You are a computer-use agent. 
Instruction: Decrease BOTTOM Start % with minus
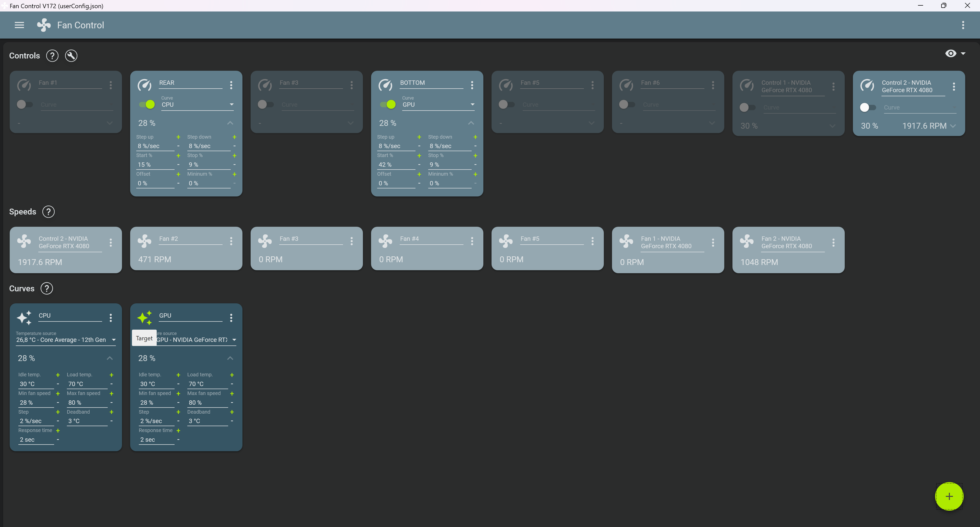(419, 165)
